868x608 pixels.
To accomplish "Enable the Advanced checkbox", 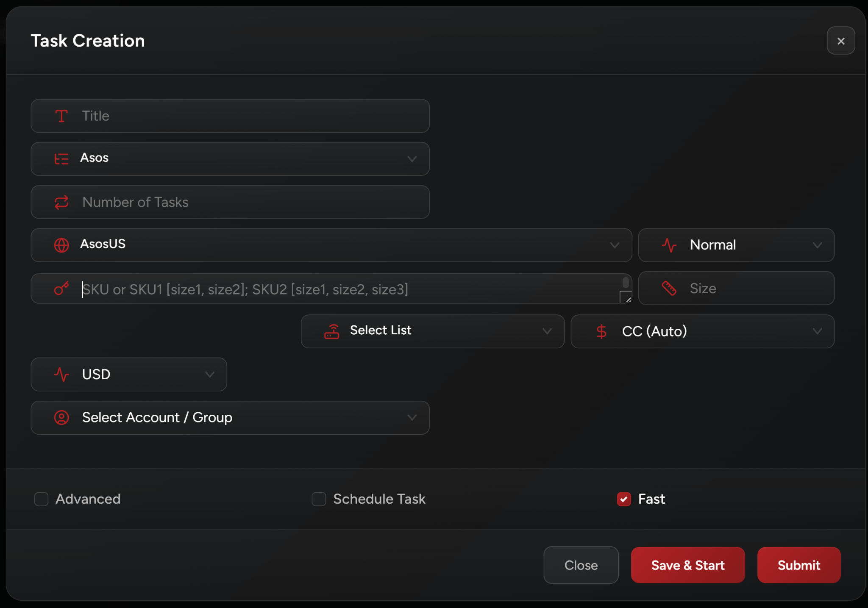I will click(x=42, y=499).
